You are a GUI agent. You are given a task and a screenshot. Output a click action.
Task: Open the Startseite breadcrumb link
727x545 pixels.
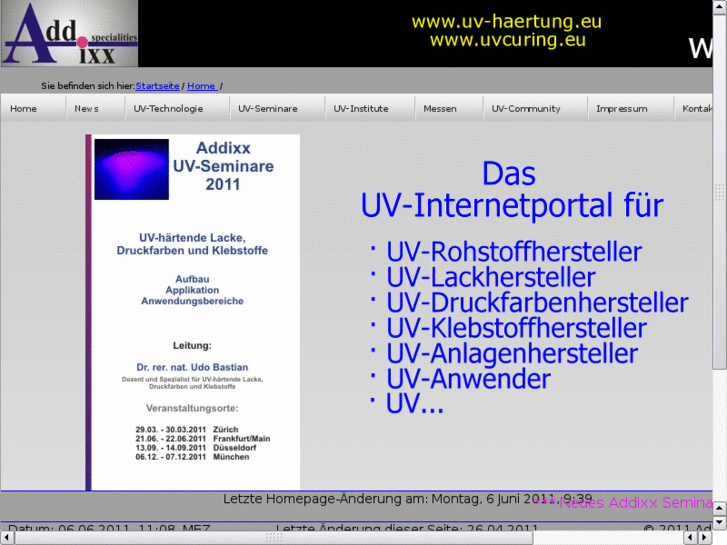pyautogui.click(x=157, y=86)
